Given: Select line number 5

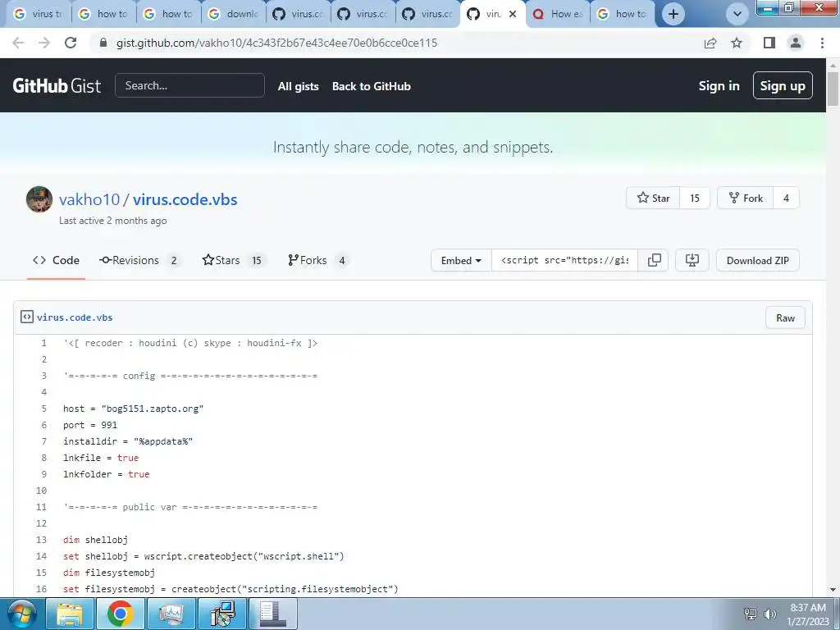Looking at the screenshot, I should (x=44, y=409).
